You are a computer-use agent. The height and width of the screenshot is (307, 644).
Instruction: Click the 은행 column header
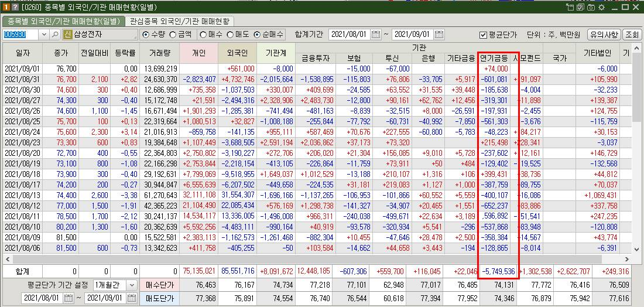428,58
